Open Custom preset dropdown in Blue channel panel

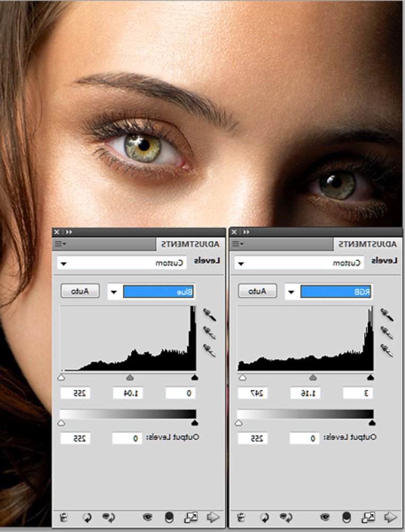click(x=122, y=263)
